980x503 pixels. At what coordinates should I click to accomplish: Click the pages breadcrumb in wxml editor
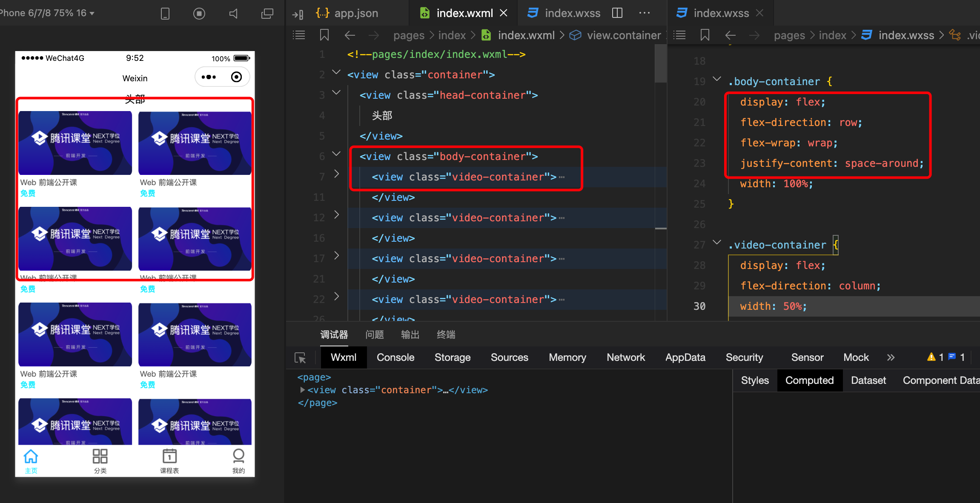tap(409, 35)
